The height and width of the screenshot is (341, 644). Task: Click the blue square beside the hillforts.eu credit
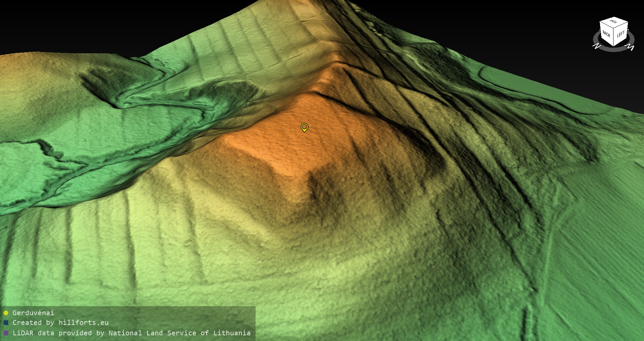pyautogui.click(x=6, y=323)
